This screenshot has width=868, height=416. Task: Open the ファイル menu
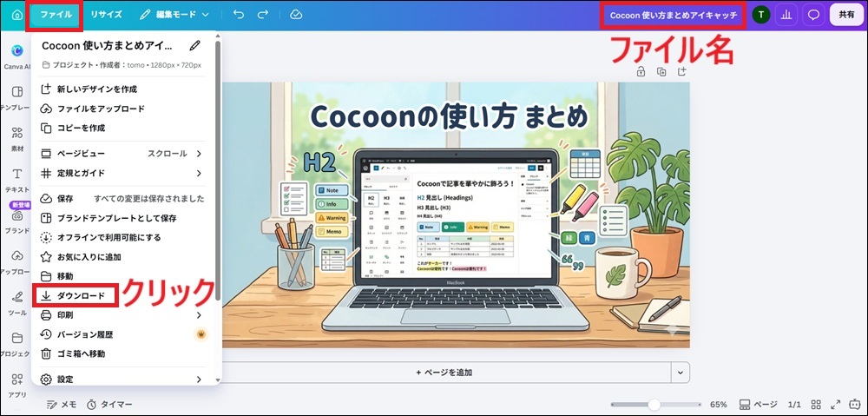(56, 15)
